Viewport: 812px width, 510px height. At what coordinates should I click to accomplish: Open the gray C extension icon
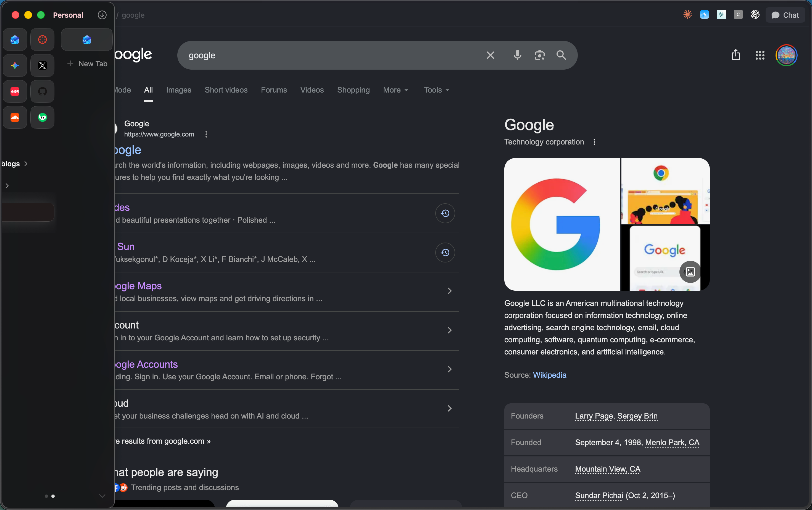(x=738, y=14)
